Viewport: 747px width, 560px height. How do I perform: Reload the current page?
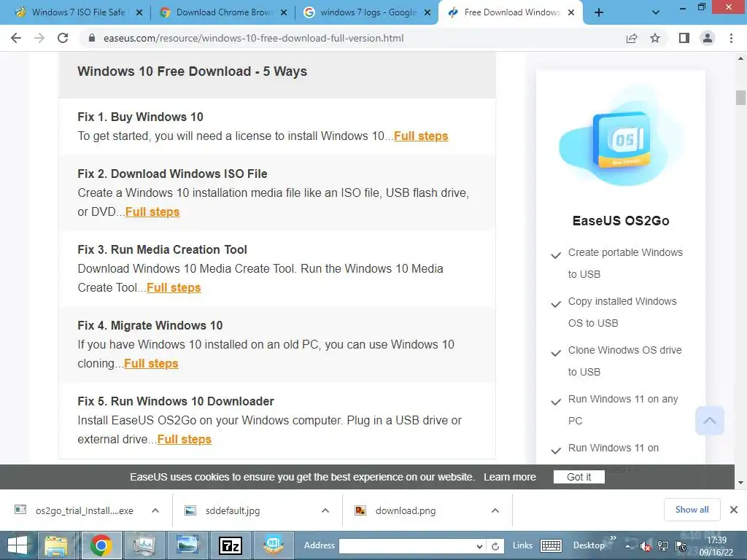click(x=63, y=38)
